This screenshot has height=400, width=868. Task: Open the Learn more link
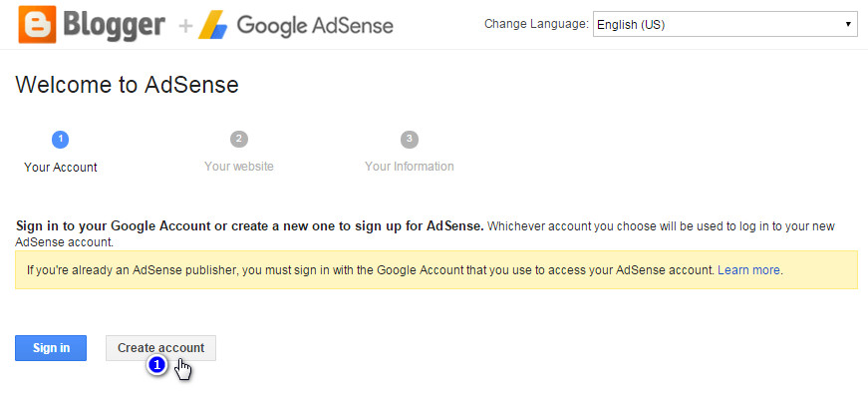(749, 270)
